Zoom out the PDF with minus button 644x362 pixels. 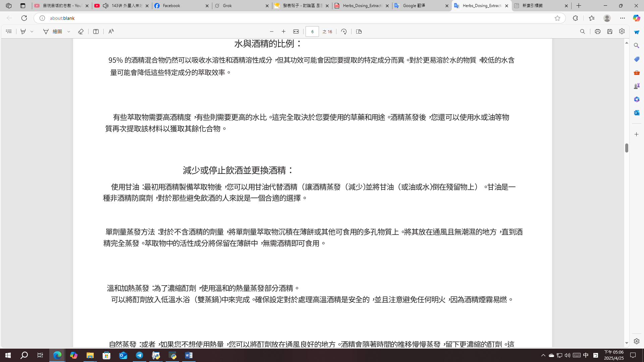click(x=272, y=32)
